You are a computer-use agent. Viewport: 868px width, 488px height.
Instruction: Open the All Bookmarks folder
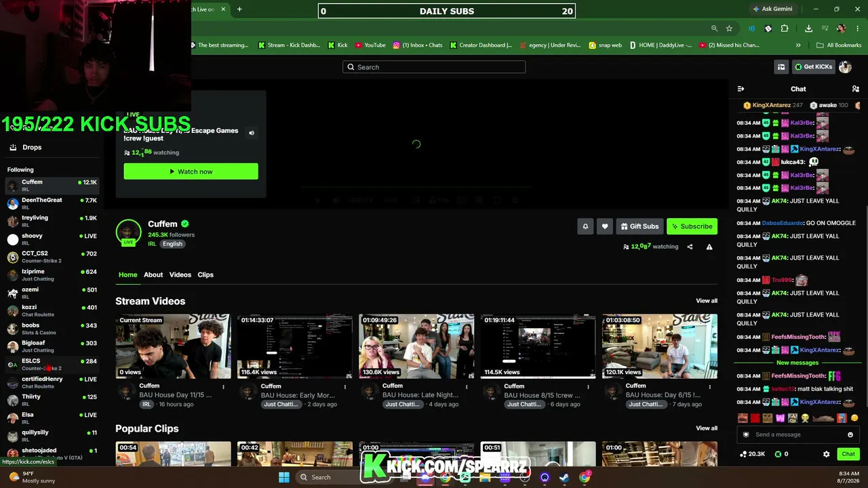coord(839,45)
